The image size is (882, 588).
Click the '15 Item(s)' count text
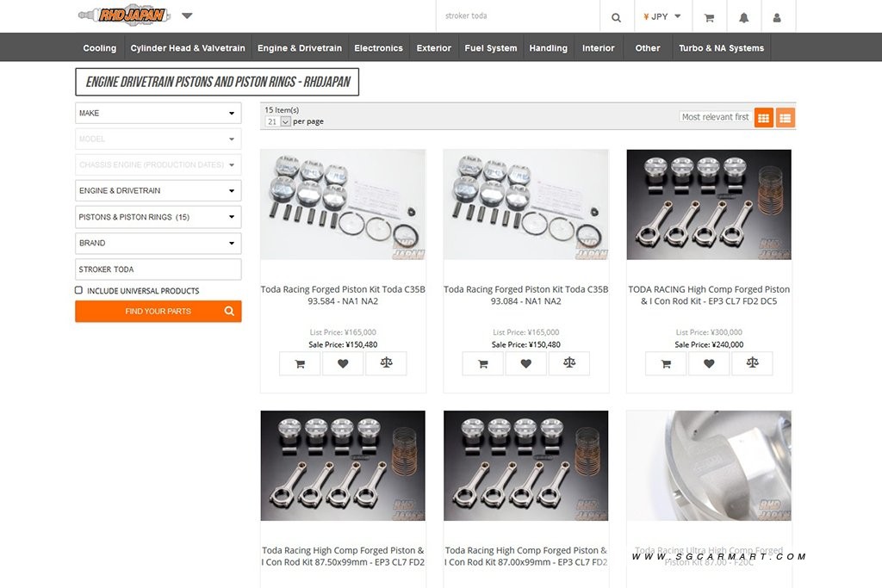tap(282, 110)
